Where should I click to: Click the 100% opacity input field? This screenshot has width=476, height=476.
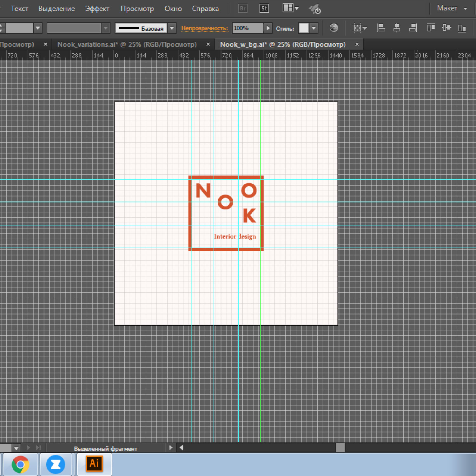(x=248, y=28)
